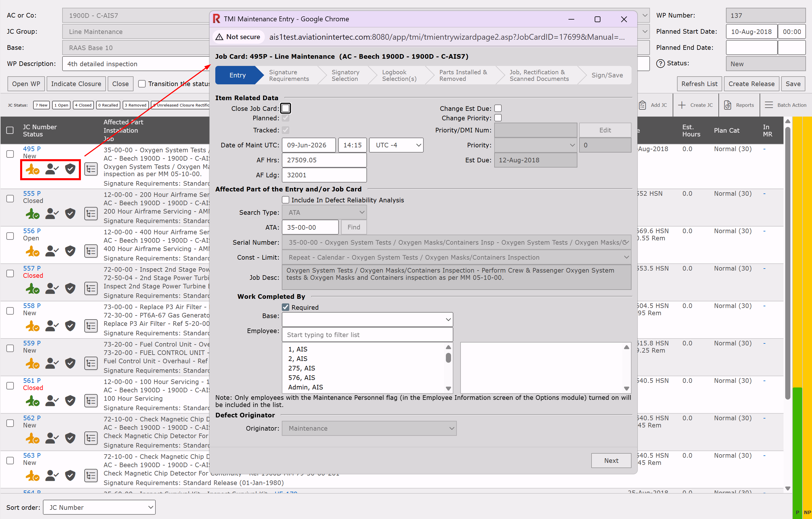Click the shield icon for JC 561 P
Viewport: 812px width, 519px height.
point(70,401)
